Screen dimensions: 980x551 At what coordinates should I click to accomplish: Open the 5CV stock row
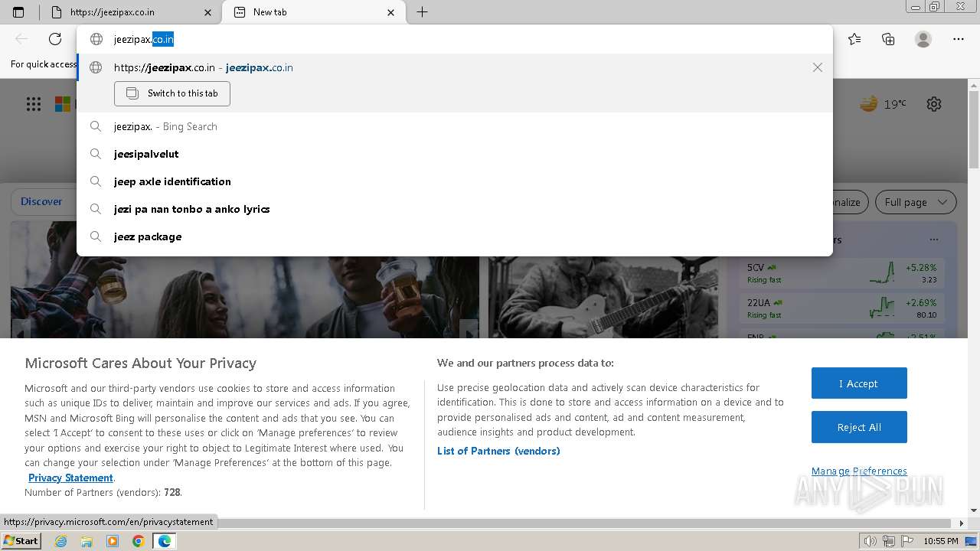pyautogui.click(x=841, y=273)
